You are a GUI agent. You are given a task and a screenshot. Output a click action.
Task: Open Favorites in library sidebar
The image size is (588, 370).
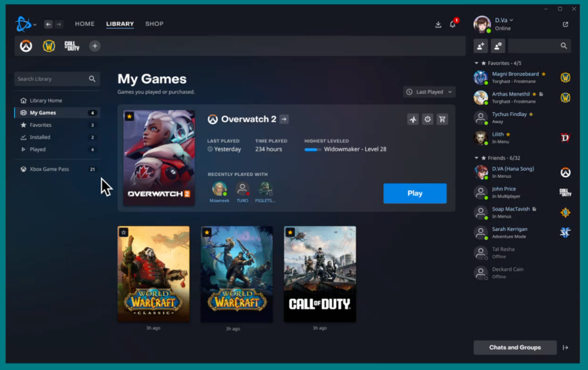[x=57, y=125]
